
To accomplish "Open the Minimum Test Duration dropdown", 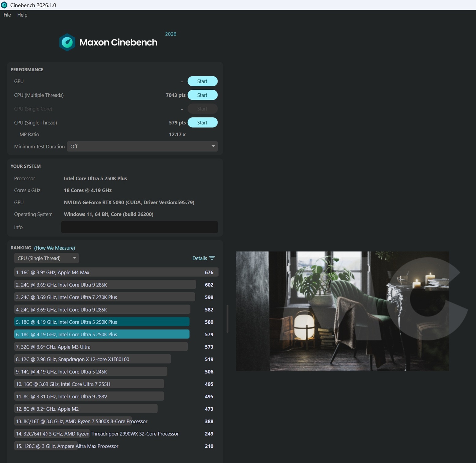I will [x=142, y=146].
